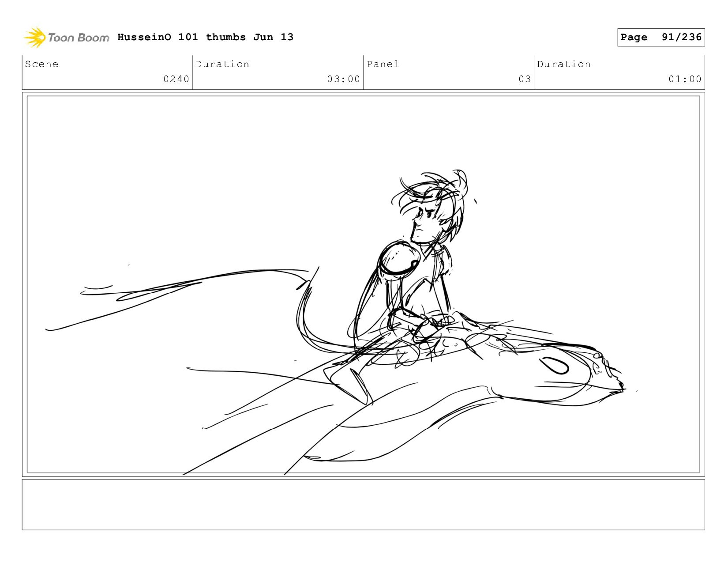Click the Panel number '03'
This screenshot has height=563, width=728.
(x=525, y=79)
